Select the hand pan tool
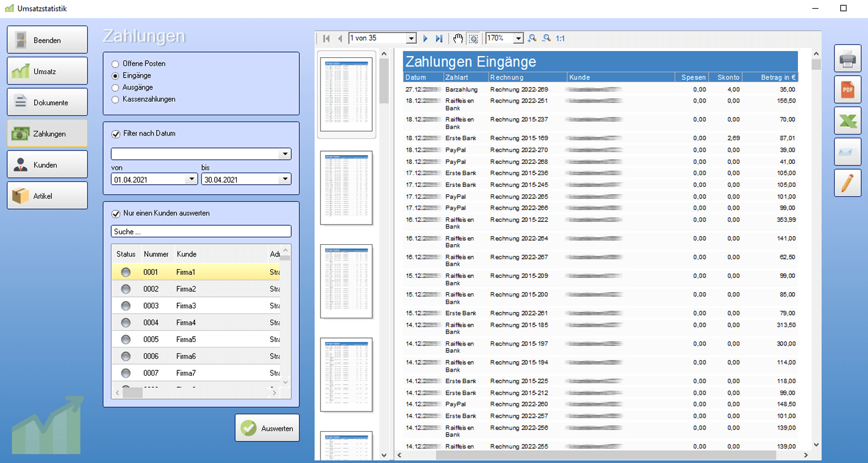 pyautogui.click(x=458, y=38)
